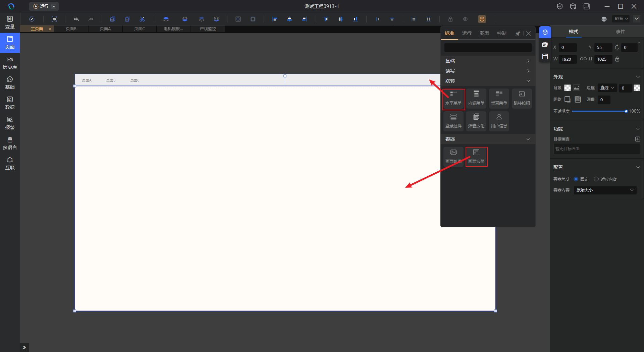Click the undo arrow in the toolbar
The width and height of the screenshot is (644, 352).
pos(76,19)
